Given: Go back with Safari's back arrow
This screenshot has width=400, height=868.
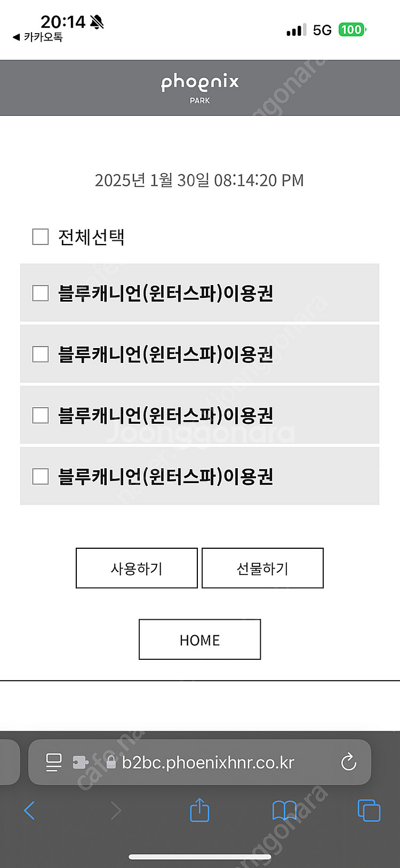Looking at the screenshot, I should (x=30, y=810).
